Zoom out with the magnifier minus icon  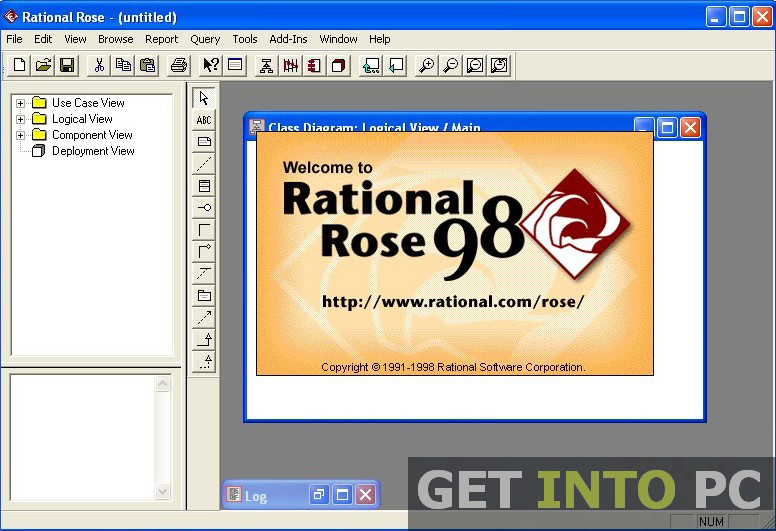(x=451, y=65)
